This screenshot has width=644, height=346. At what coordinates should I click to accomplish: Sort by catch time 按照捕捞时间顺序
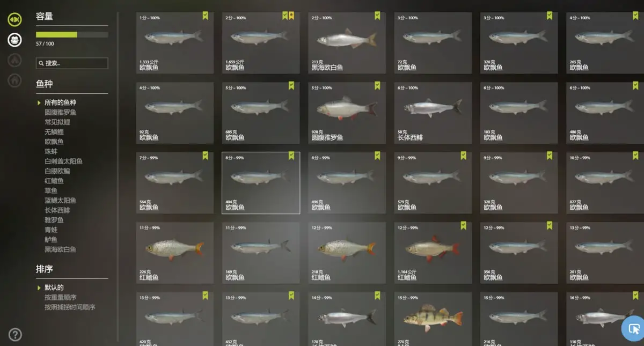[x=70, y=307]
